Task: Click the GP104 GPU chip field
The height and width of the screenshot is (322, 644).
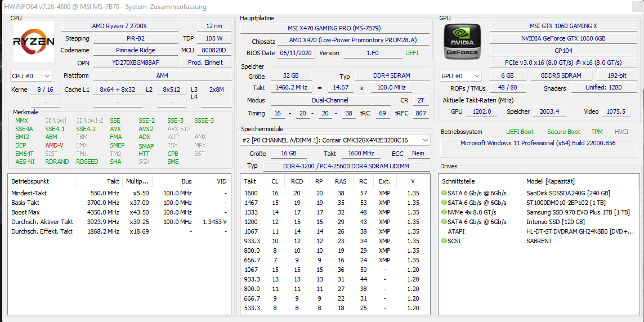Action: point(563,51)
